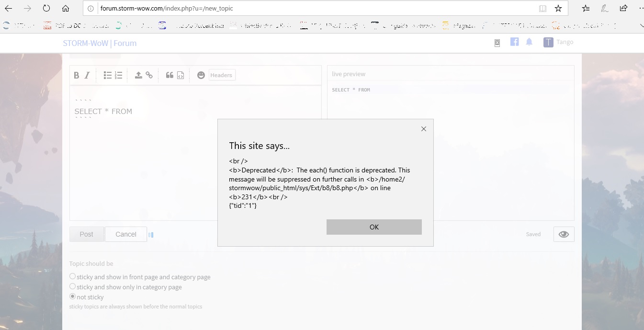Select the not sticky option
644x330 pixels.
(x=72, y=296)
